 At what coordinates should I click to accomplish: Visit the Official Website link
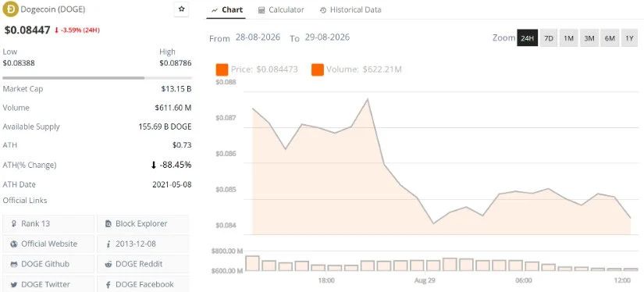pos(48,244)
